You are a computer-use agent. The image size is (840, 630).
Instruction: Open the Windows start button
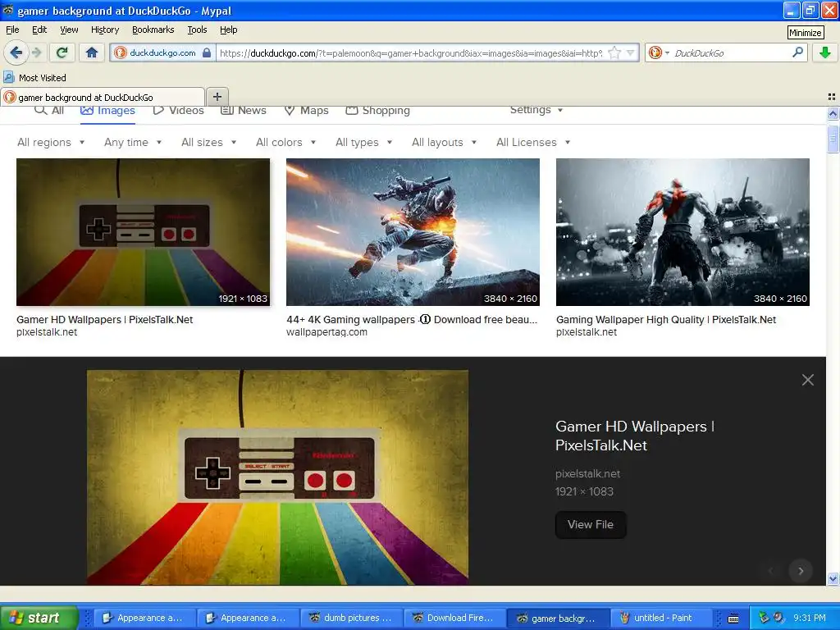(x=39, y=618)
